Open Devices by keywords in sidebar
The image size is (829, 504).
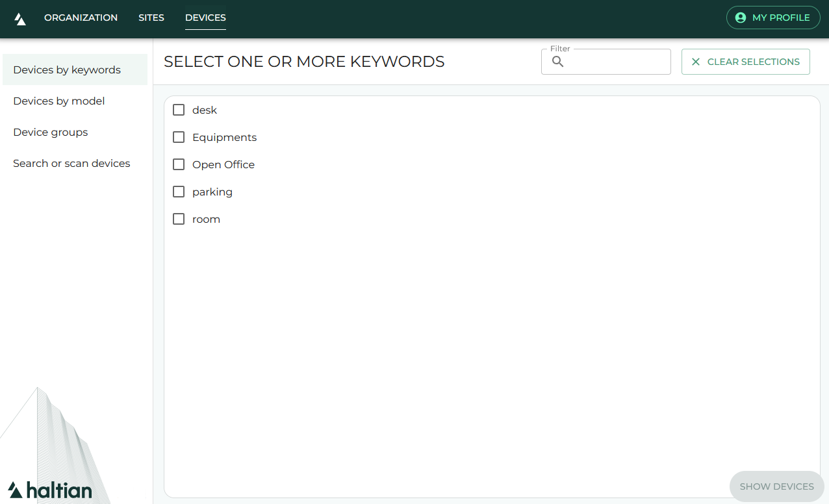tap(75, 69)
